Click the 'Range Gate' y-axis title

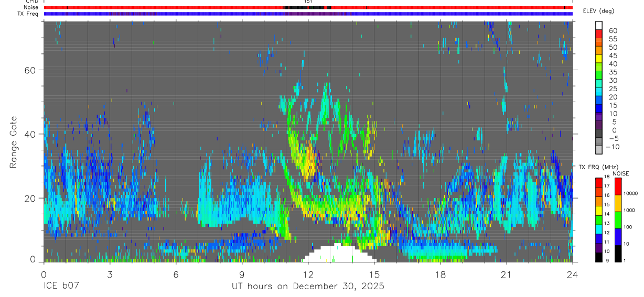14,142
